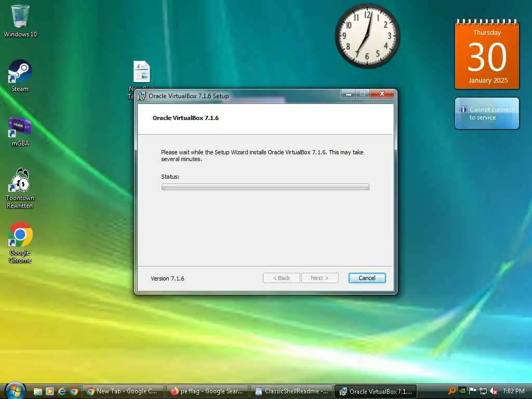
Task: Open the 7:02 PM system clock
Action: point(514,391)
